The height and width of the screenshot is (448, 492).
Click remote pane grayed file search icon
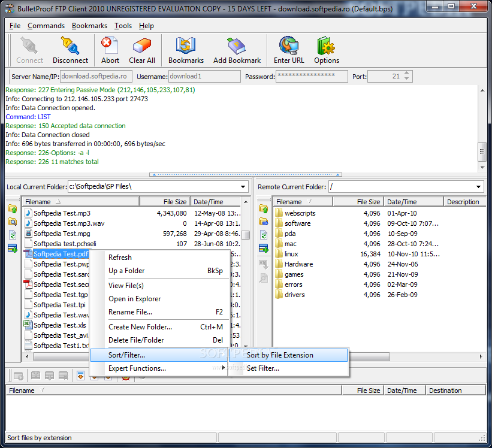pos(264,278)
